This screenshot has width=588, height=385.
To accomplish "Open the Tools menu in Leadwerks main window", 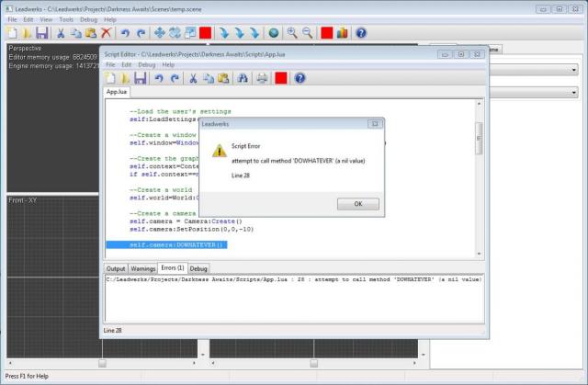I will pos(66,18).
